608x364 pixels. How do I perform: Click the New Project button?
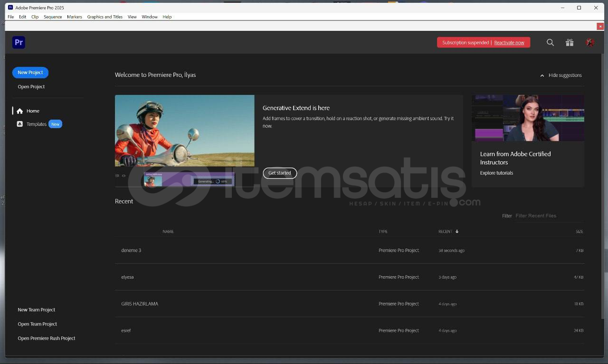[30, 73]
